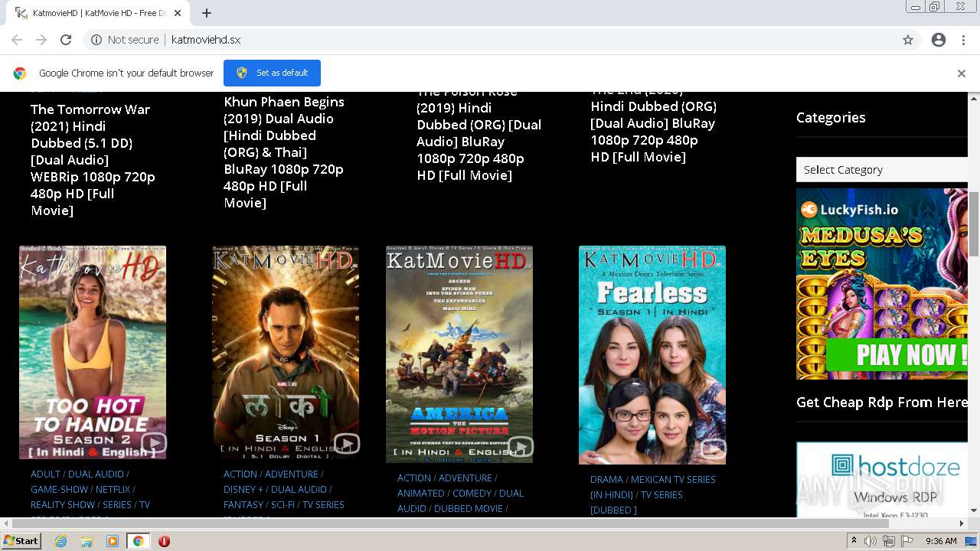980x551 pixels.
Task: Open GAME-SHOW category link
Action: (x=59, y=490)
